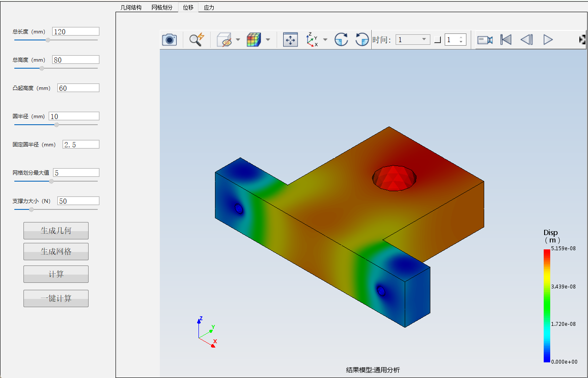
Task: Click the 总高度 input field showing 80
Action: click(76, 60)
